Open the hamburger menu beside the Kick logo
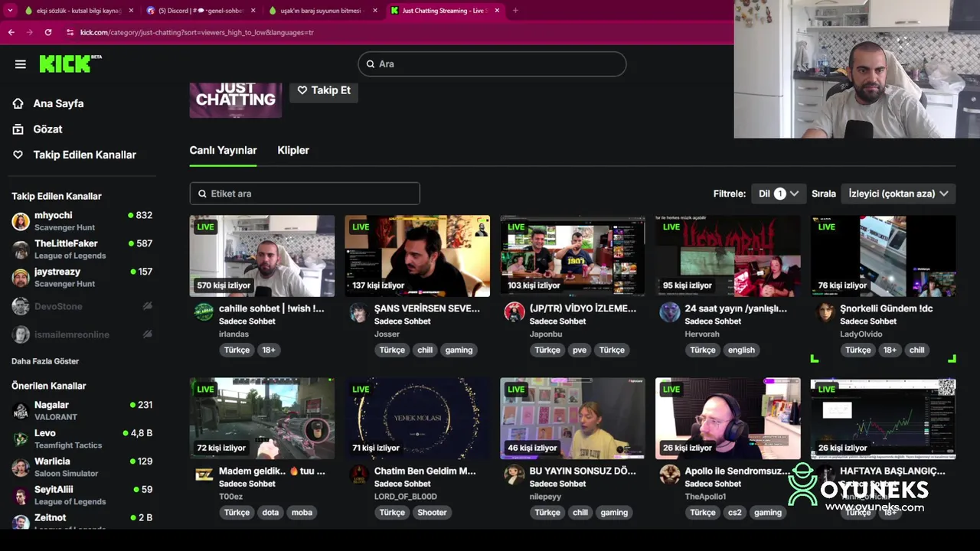This screenshot has width=980, height=551. [x=21, y=64]
